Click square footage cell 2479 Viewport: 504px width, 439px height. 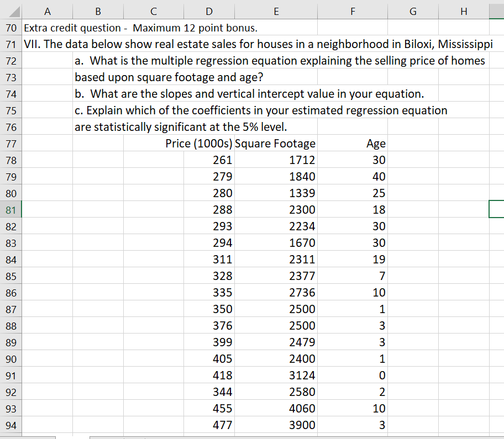click(x=276, y=342)
